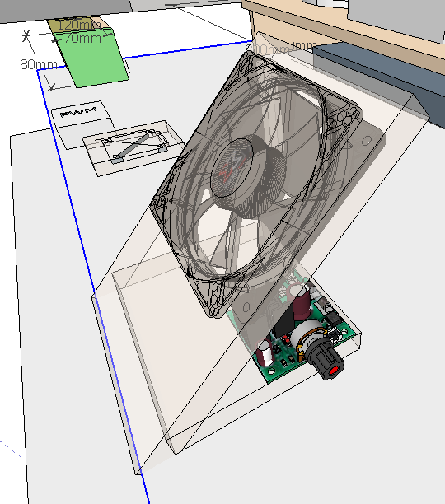The height and width of the screenshot is (504, 445).
Task: Click the dark slate-blue box at top right
Action: (x=381, y=76)
